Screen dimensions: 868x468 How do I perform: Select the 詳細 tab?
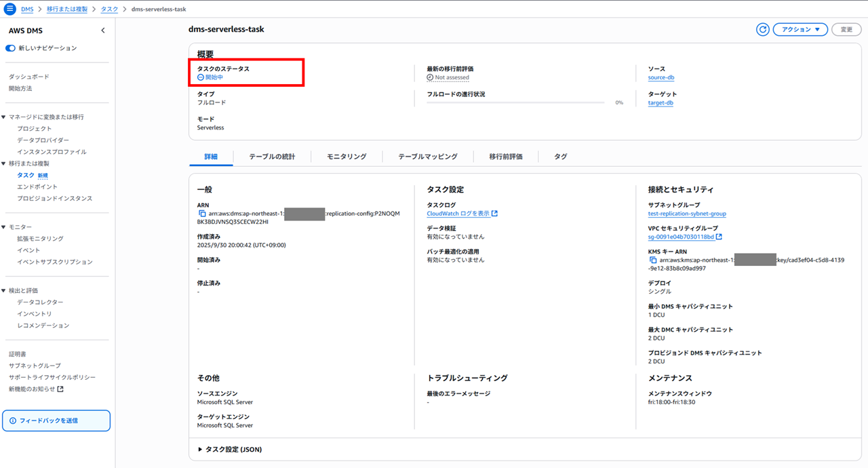tap(211, 157)
